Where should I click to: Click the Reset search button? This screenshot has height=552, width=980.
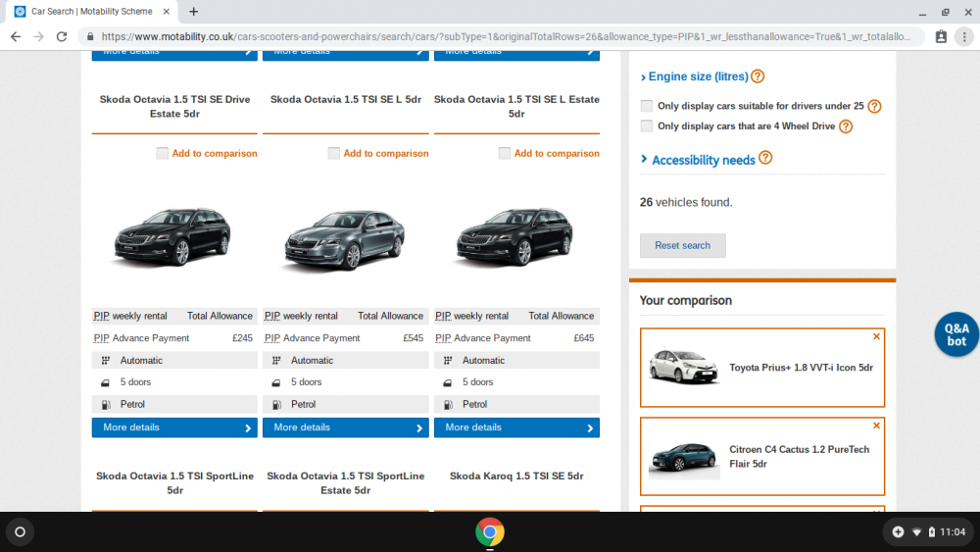pos(682,246)
